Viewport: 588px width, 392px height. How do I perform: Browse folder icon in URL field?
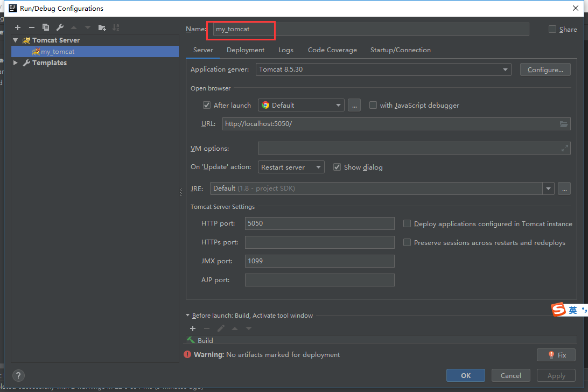coord(564,124)
